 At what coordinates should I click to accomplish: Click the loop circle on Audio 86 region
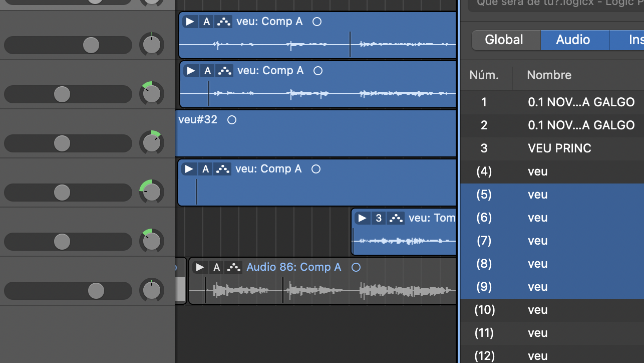[356, 267]
